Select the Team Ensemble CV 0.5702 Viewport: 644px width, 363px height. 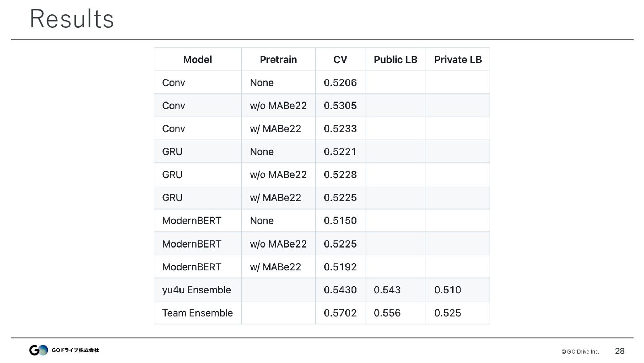(x=340, y=313)
